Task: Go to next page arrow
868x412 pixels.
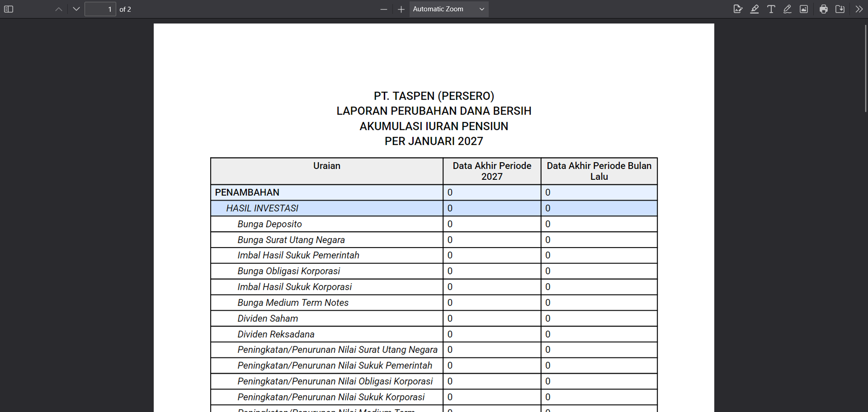Action: (76, 9)
